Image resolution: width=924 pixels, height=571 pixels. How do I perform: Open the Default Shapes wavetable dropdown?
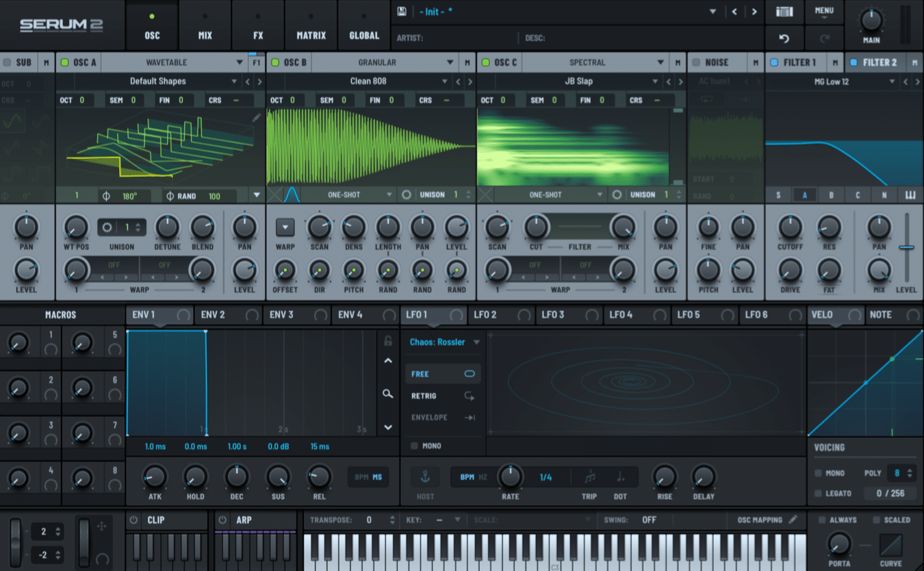157,81
